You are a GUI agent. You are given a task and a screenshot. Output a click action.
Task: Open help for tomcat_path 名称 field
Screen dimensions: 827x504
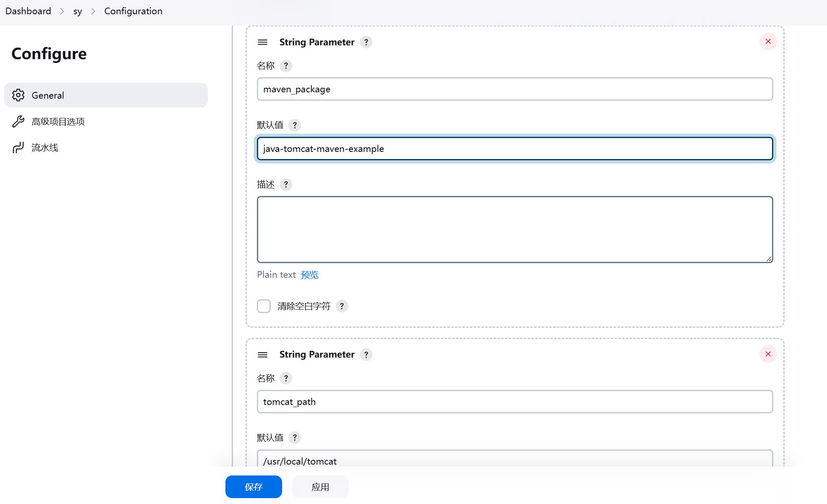286,379
